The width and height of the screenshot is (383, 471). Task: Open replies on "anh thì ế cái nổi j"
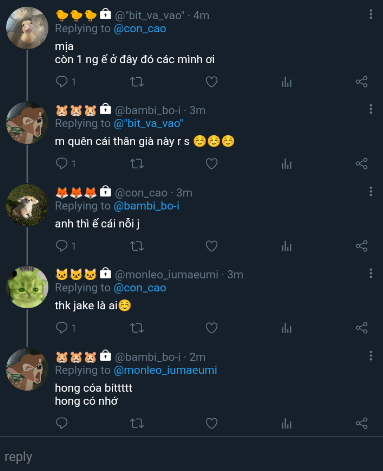(x=62, y=246)
